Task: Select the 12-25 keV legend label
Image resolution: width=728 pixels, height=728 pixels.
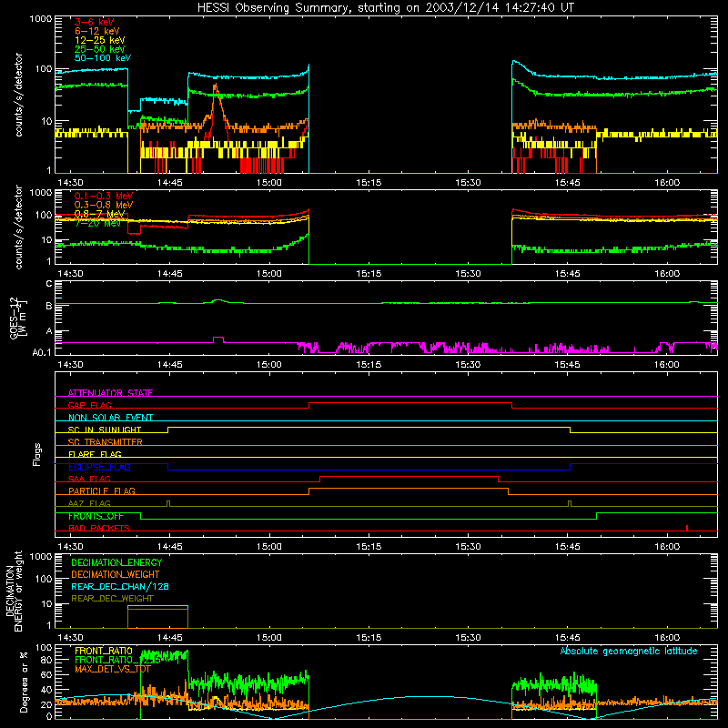Action: pos(99,40)
